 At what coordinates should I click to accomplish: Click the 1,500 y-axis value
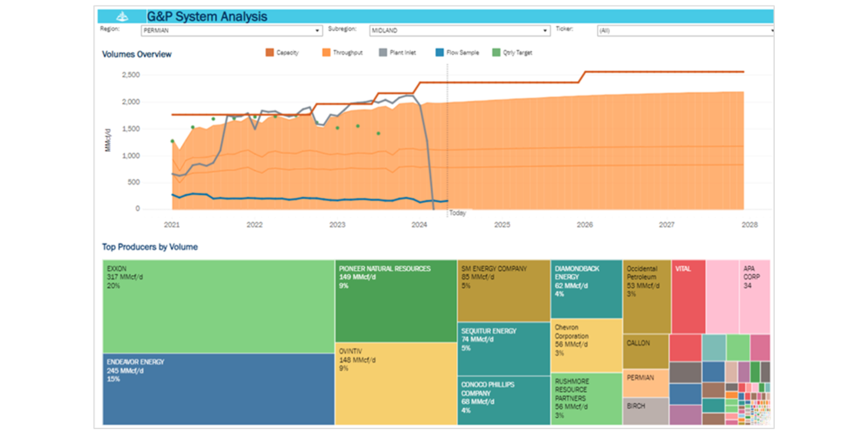tap(131, 128)
